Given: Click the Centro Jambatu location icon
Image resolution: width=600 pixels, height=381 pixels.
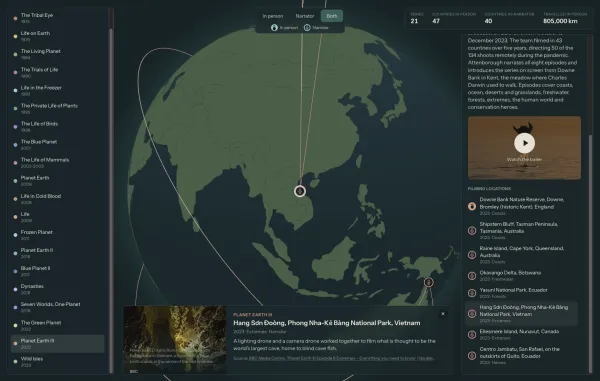Looking at the screenshot, I should (x=472, y=355).
